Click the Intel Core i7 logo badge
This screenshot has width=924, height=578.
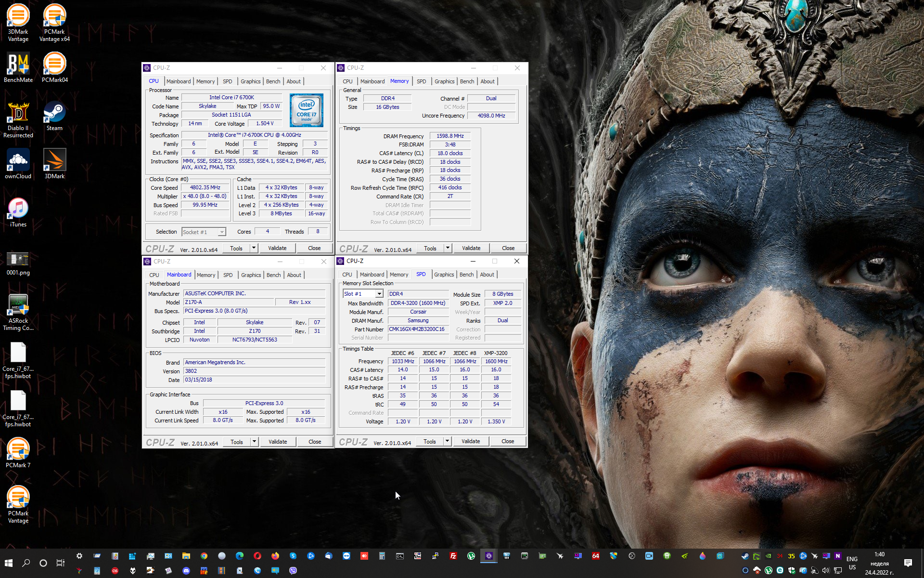click(307, 111)
